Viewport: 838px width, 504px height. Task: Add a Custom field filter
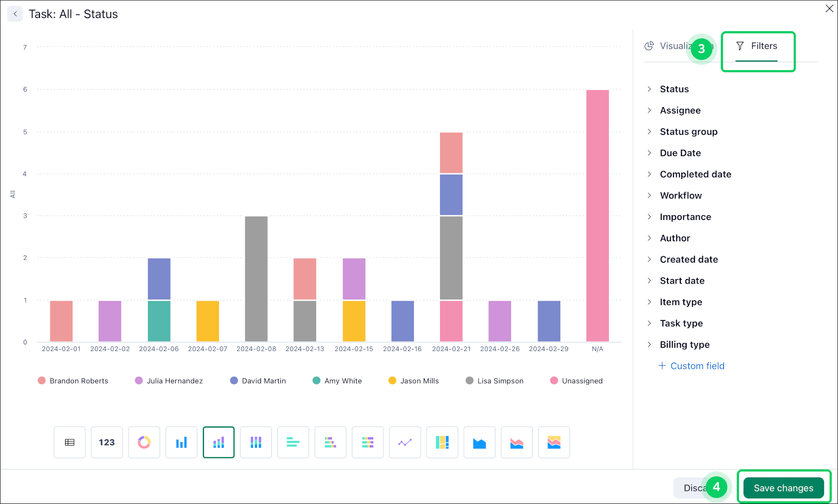[x=692, y=366]
